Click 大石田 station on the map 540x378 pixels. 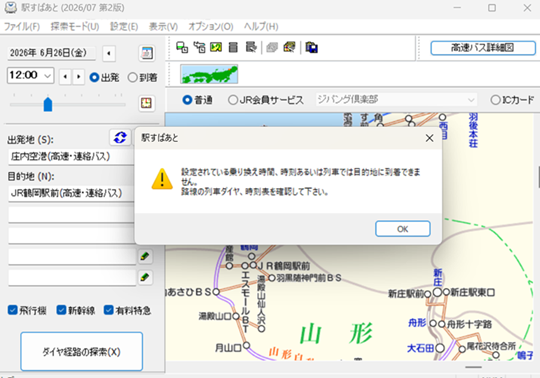tap(440, 348)
